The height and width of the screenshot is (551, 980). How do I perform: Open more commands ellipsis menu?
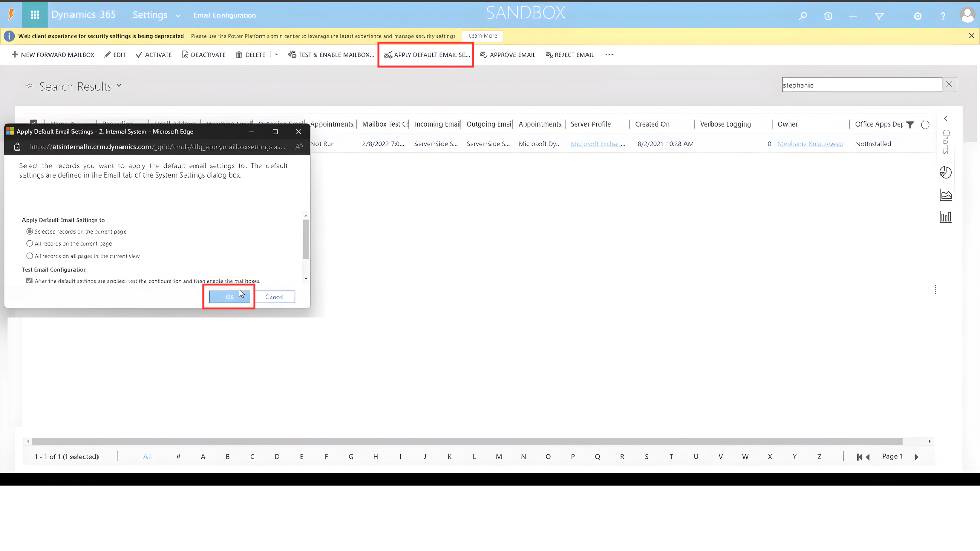point(609,55)
